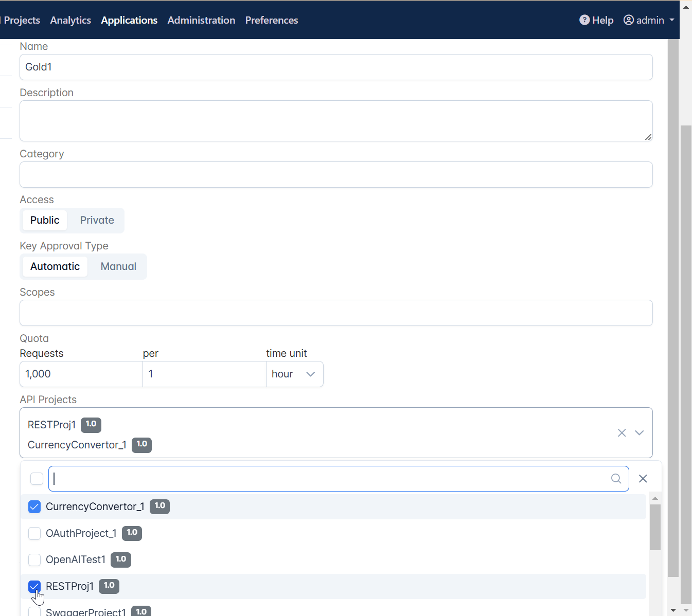This screenshot has height=616, width=692.
Task: Open the Preferences menu
Action: coord(272,20)
